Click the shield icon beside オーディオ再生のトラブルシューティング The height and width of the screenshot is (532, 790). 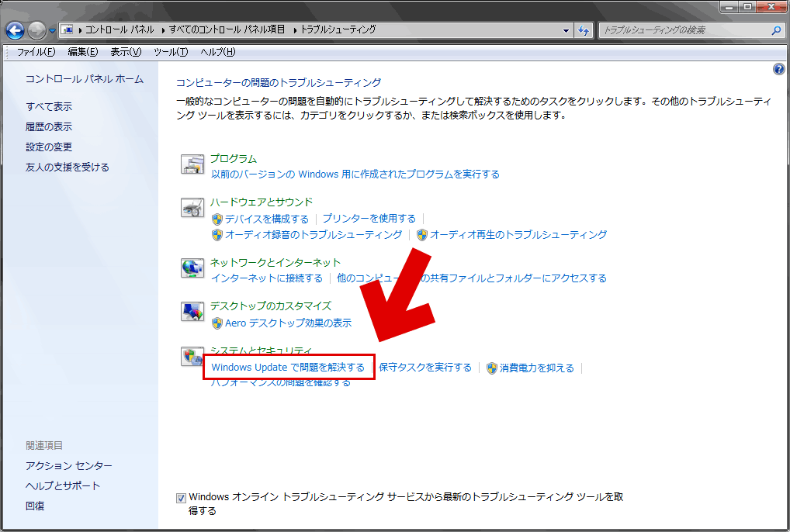click(422, 234)
